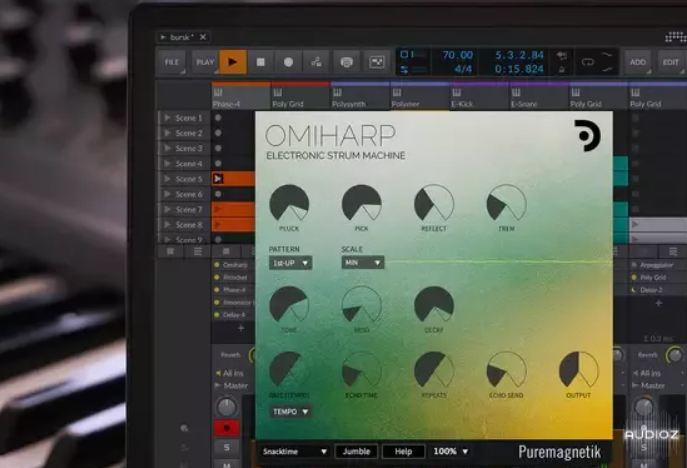Image resolution: width=687 pixels, height=468 pixels.
Task: Adjust the TREM knob
Action: [x=506, y=203]
